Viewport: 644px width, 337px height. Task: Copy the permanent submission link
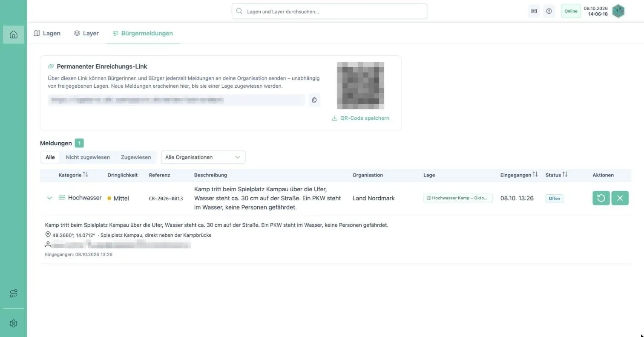tap(314, 100)
